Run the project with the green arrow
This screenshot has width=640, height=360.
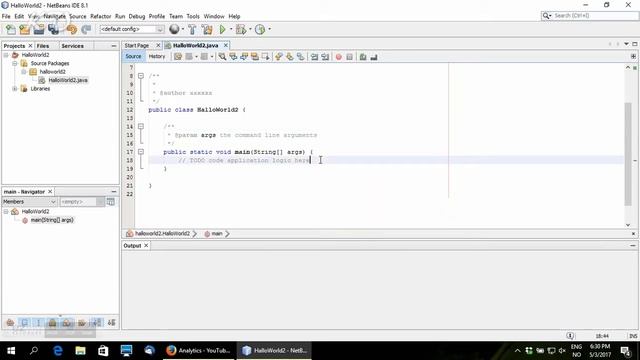click(222, 29)
